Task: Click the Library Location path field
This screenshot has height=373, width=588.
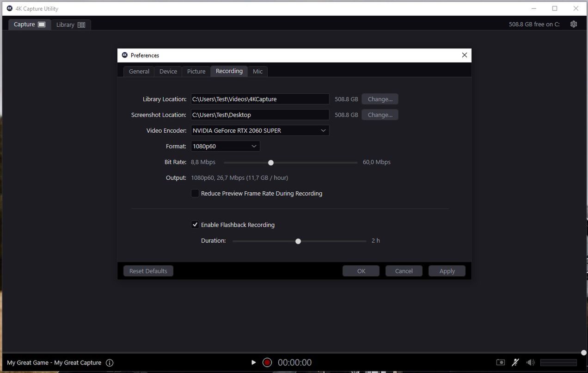Action: [x=260, y=99]
